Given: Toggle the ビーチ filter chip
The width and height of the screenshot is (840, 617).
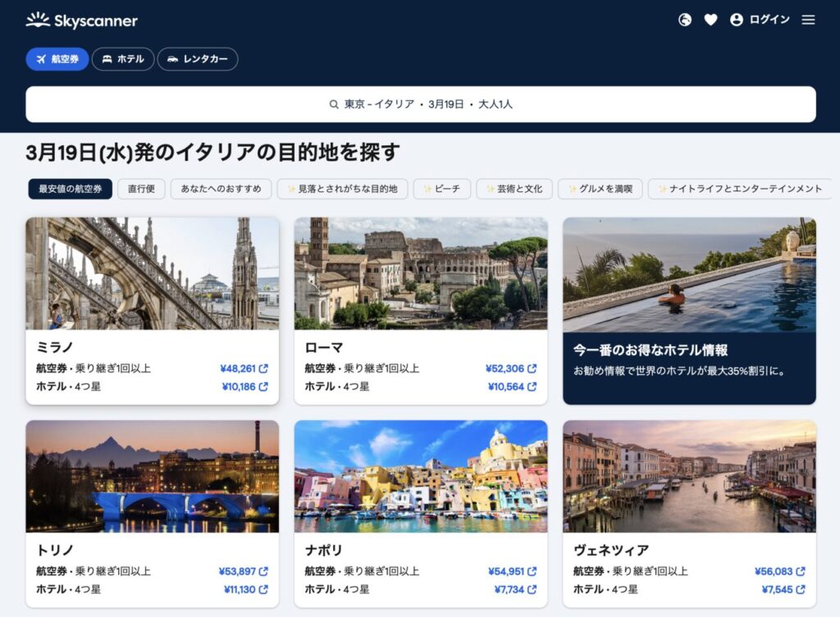Looking at the screenshot, I should (441, 189).
